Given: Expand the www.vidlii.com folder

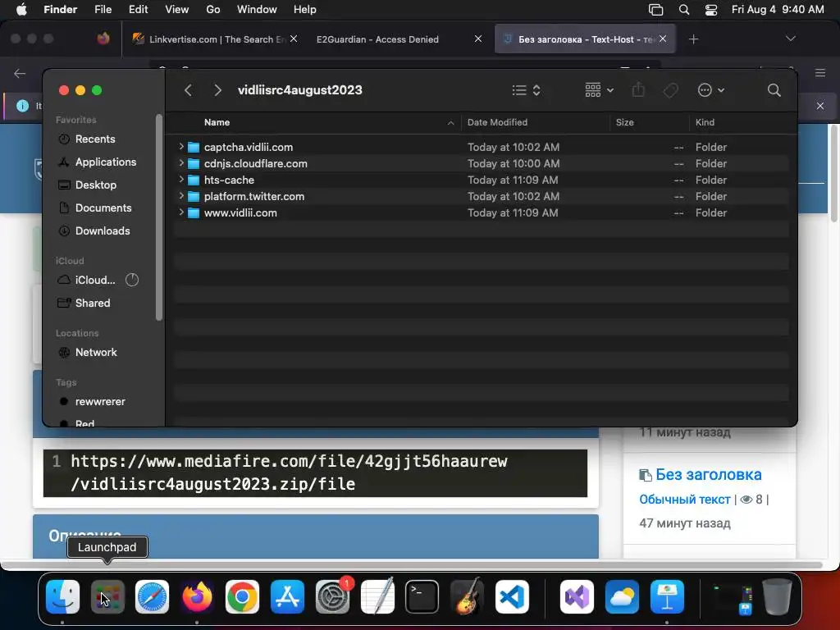Looking at the screenshot, I should click(x=181, y=212).
